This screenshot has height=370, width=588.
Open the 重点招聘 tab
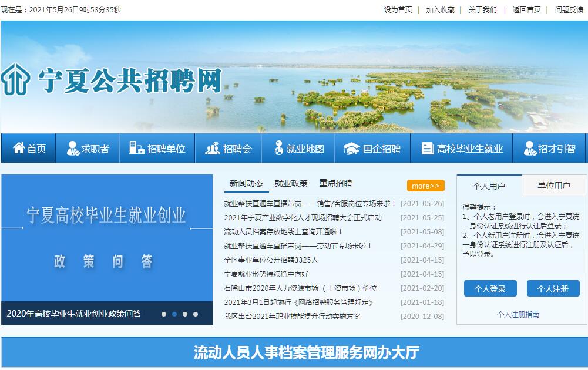point(335,183)
